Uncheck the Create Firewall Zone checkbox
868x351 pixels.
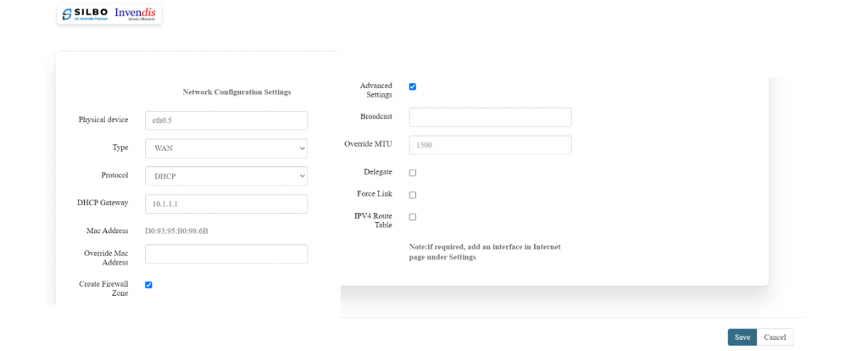tap(148, 285)
